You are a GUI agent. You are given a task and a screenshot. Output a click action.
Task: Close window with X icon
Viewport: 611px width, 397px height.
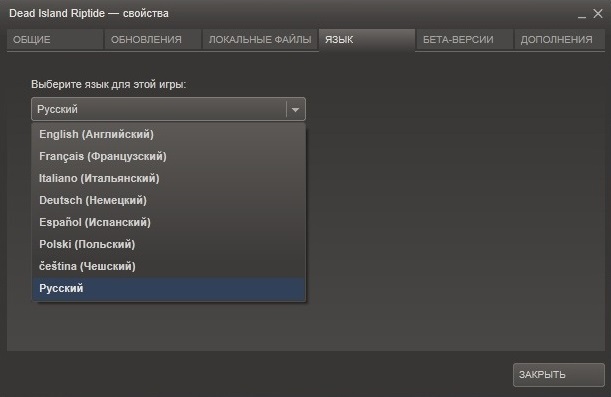(598, 14)
